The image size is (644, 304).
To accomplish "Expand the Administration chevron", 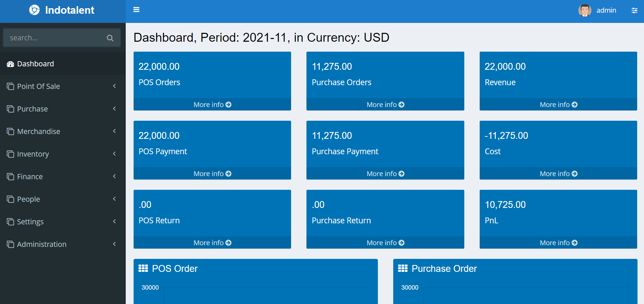I will pyautogui.click(x=114, y=244).
